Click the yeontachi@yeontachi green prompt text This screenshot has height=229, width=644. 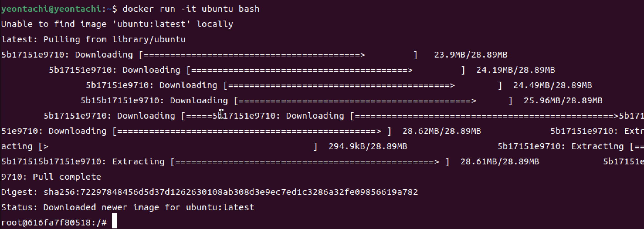coord(51,9)
